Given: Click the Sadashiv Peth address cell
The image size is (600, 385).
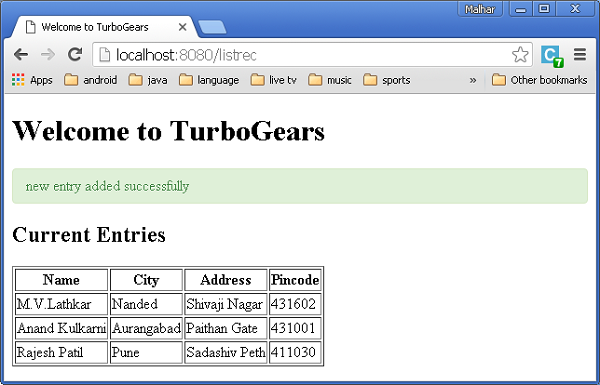Looking at the screenshot, I should (226, 352).
